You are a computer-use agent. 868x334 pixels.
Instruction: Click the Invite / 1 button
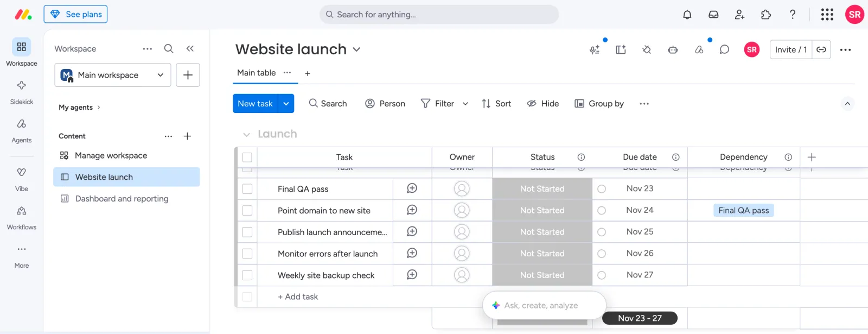[791, 49]
